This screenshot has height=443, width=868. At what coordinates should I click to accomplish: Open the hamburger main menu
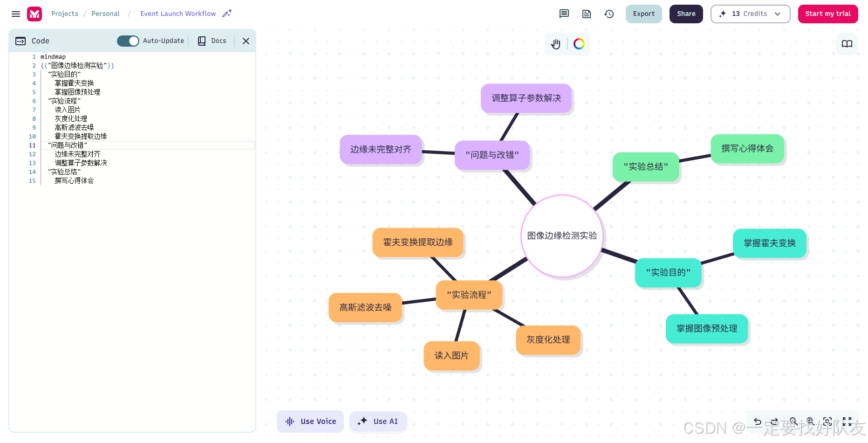[x=16, y=14]
